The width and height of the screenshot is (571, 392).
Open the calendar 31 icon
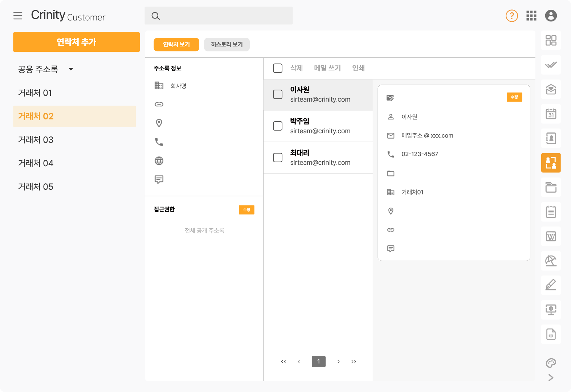551,114
